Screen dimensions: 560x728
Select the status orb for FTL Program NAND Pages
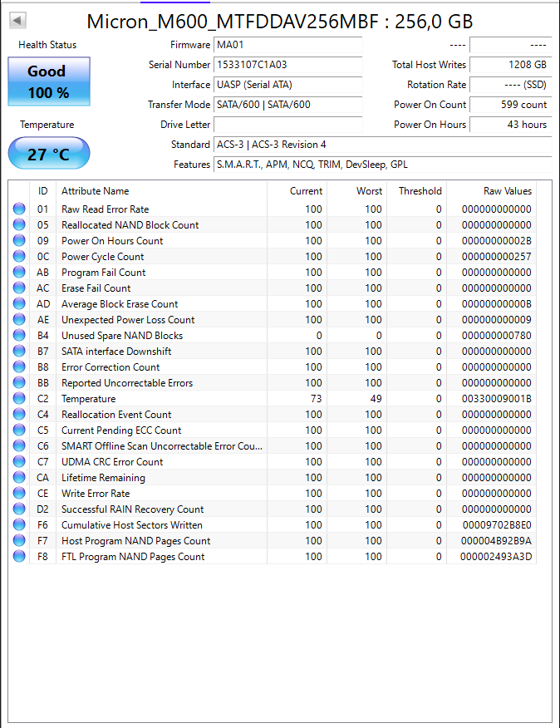(19, 556)
